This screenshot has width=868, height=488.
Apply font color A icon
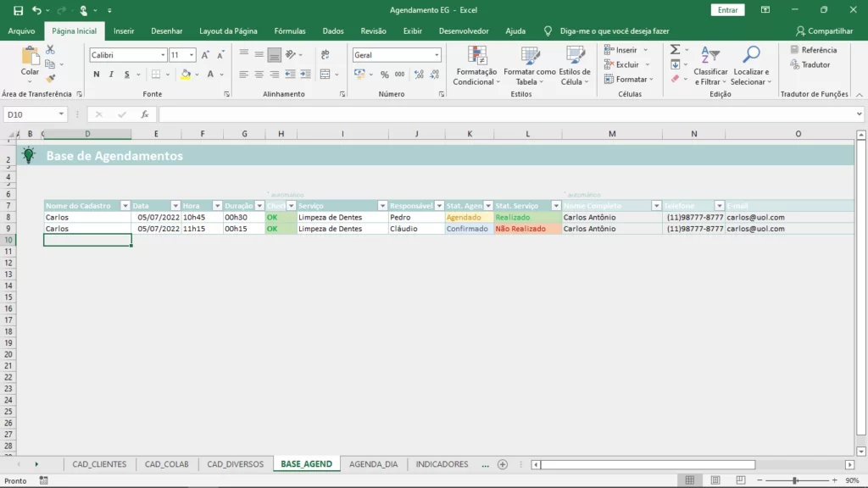[210, 75]
